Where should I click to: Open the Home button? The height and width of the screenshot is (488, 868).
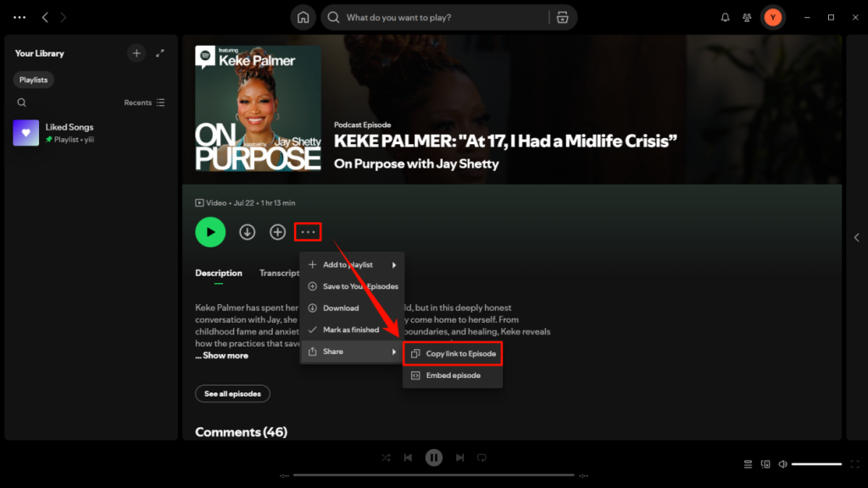[x=303, y=17]
